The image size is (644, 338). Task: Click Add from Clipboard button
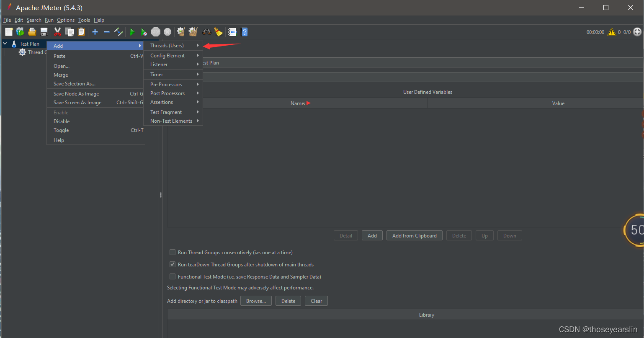(415, 235)
